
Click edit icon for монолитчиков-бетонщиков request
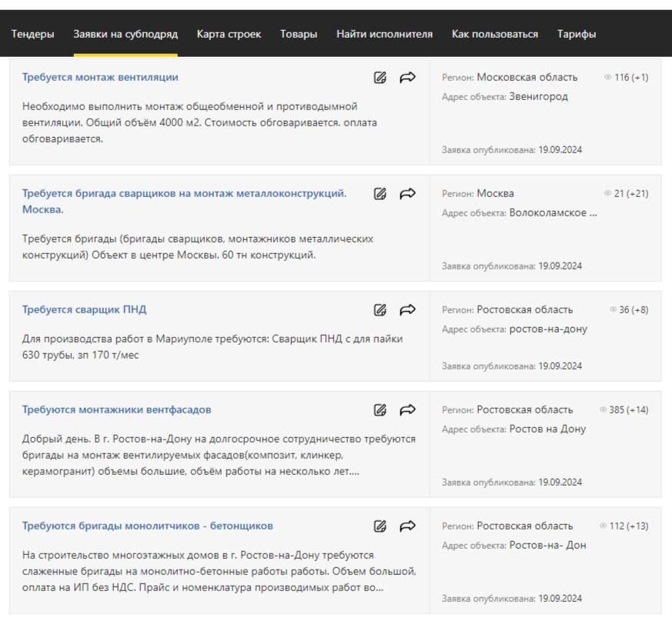point(379,526)
